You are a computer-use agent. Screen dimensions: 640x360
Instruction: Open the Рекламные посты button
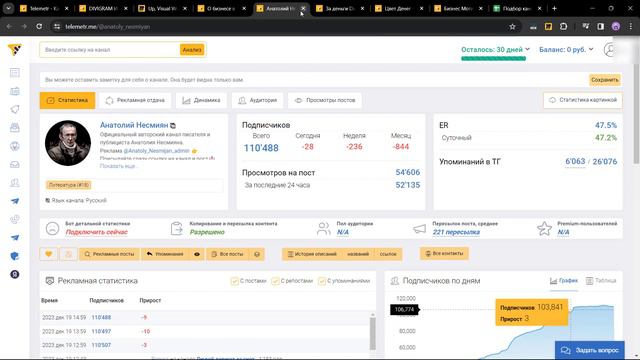(x=109, y=254)
